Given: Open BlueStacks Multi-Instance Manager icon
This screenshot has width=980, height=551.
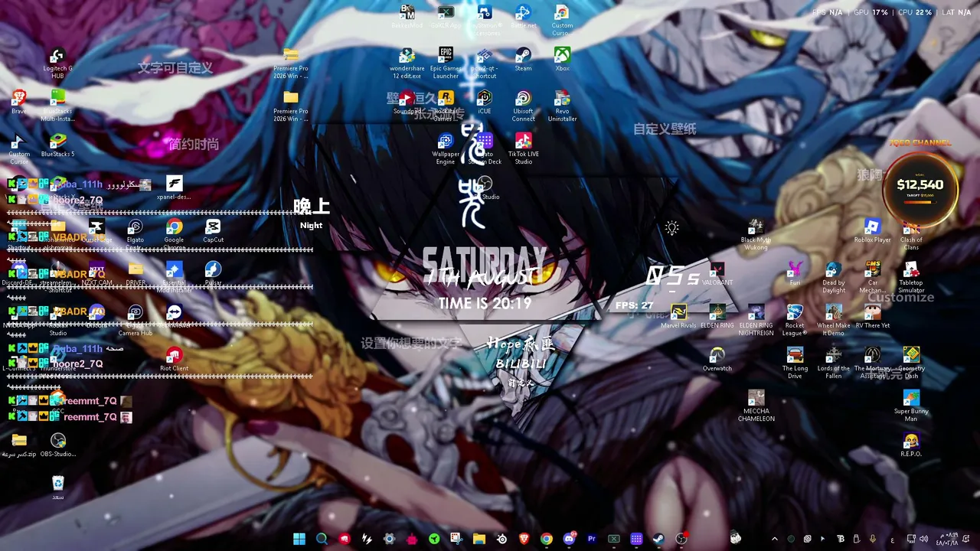Looking at the screenshot, I should (57, 106).
